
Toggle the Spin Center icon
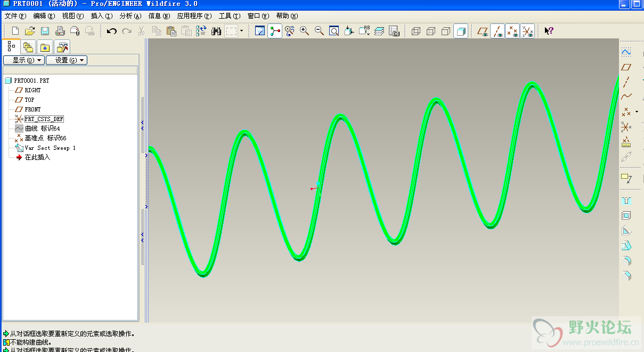coord(275,31)
